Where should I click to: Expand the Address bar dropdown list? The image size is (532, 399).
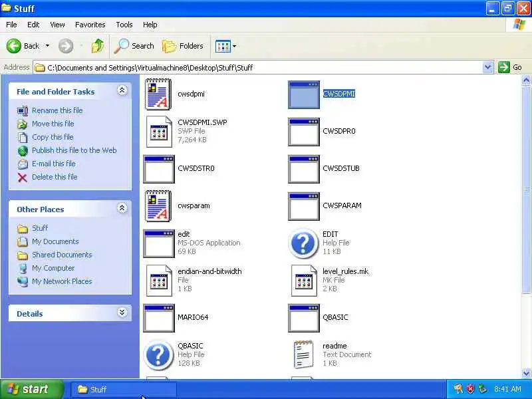(487, 68)
